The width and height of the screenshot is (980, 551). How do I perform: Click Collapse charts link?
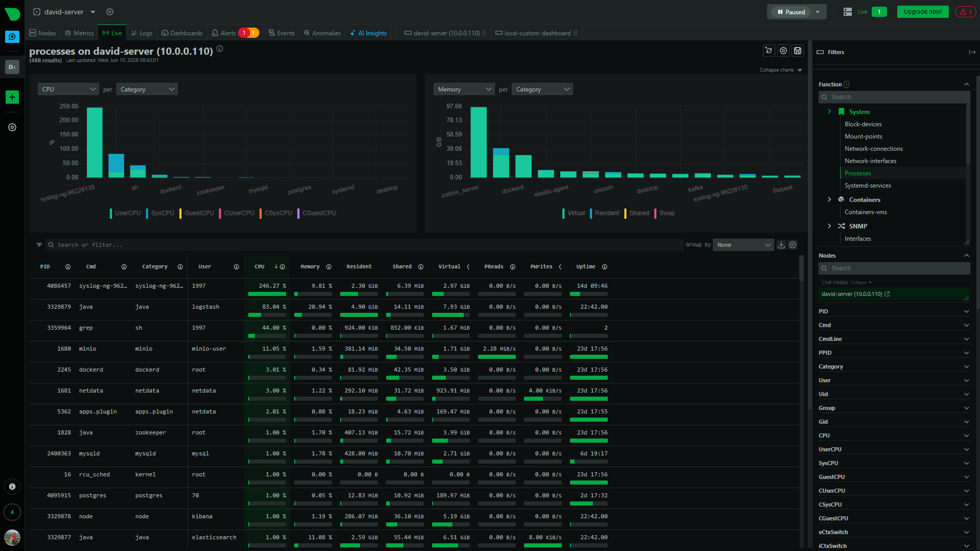point(780,70)
